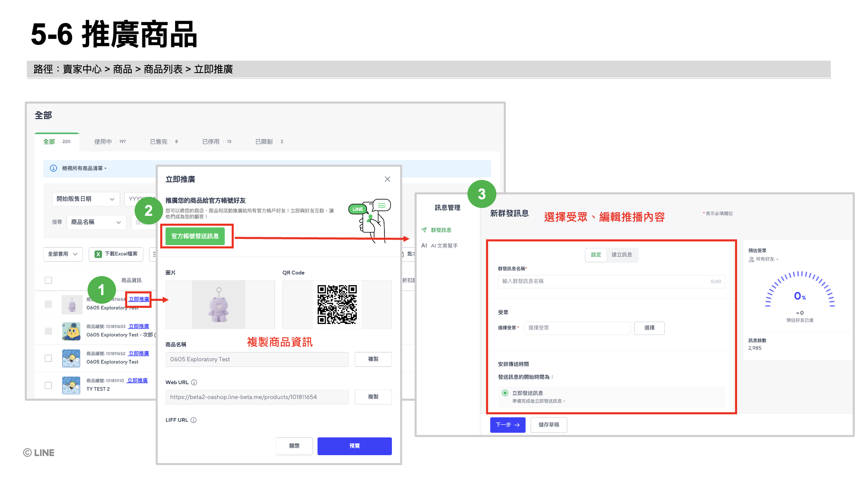Close the 立即推廣 dialog with X
The width and height of the screenshot is (868, 482).
387,179
